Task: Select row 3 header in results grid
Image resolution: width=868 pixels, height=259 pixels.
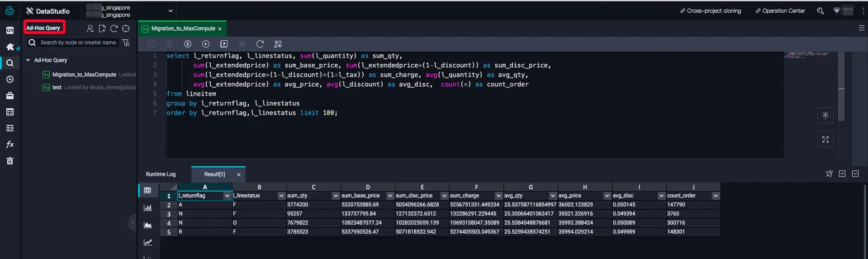Action: 169,214
